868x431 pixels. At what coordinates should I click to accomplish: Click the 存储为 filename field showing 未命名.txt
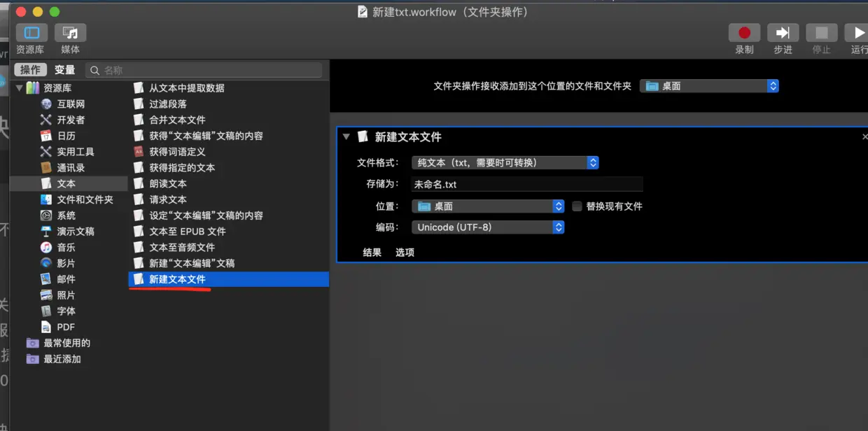tap(525, 184)
